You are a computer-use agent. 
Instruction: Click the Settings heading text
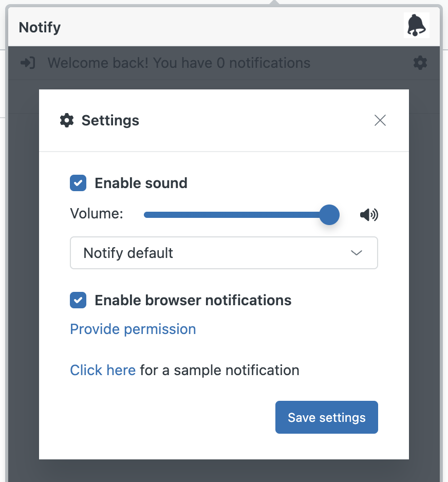click(x=110, y=120)
